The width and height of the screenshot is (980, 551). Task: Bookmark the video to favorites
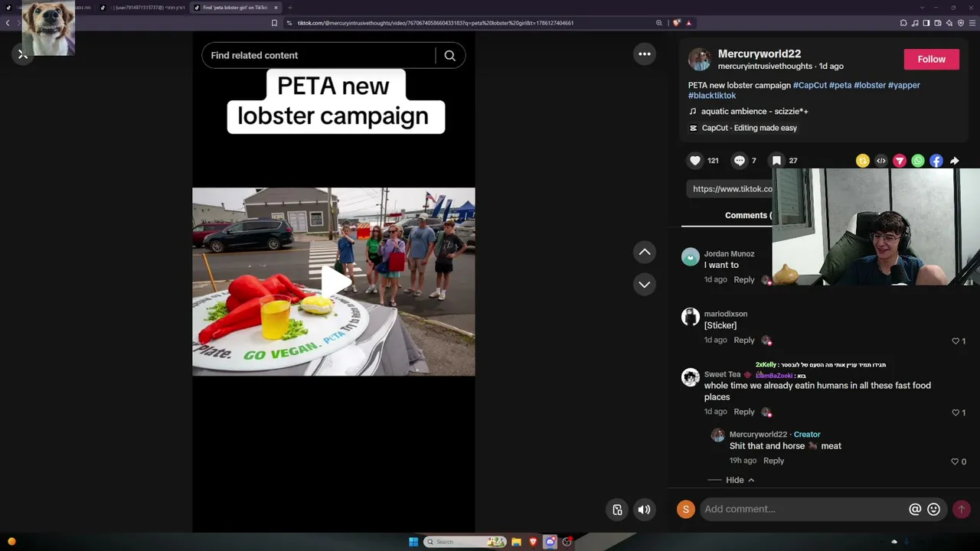[x=776, y=161]
